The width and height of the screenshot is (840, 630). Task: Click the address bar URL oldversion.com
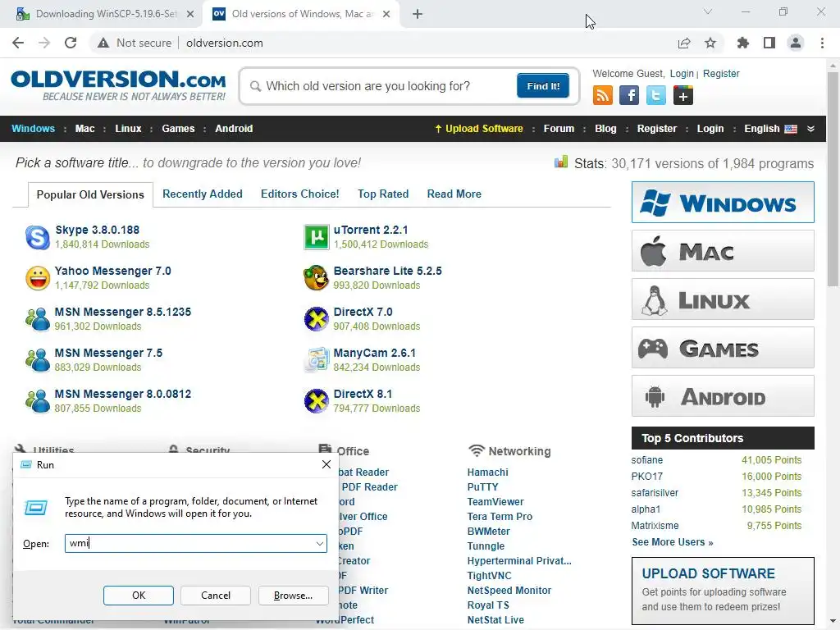225,43
